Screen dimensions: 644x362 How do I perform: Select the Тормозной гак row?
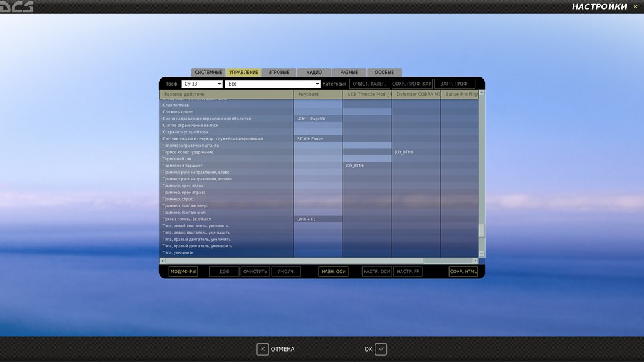pyautogui.click(x=227, y=159)
